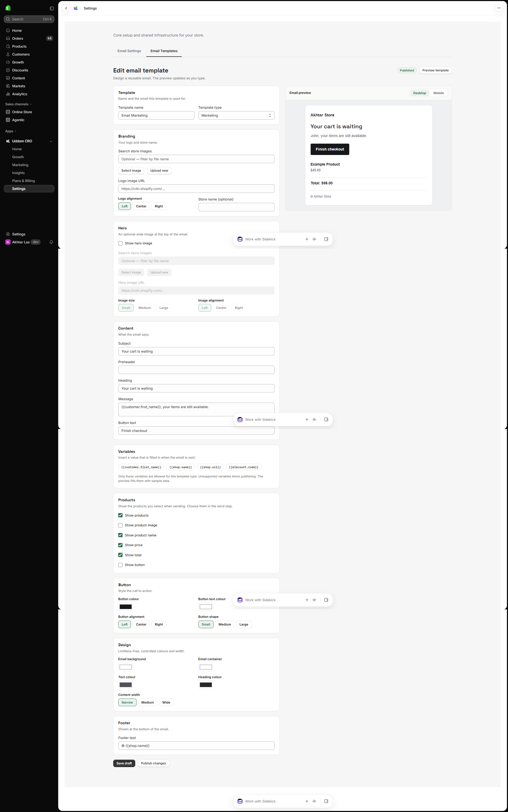The image size is (508, 812).
Task: Uncheck the Show price checkbox
Action: (x=120, y=545)
